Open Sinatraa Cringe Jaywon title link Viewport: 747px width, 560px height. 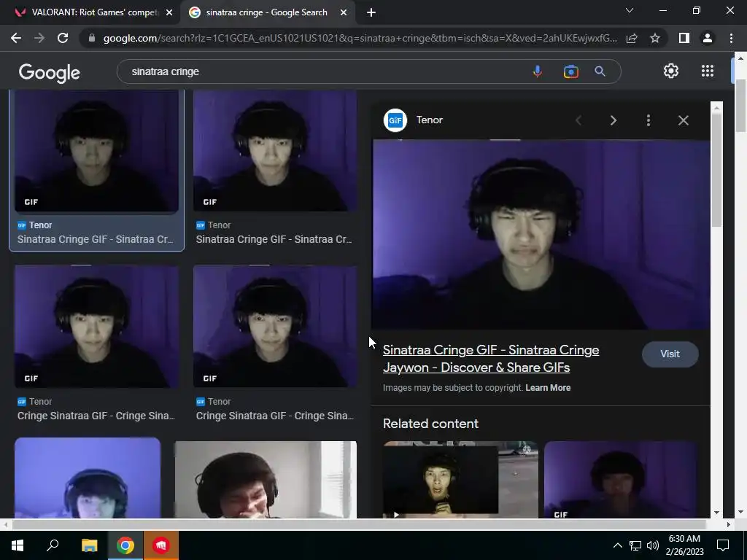(x=491, y=359)
